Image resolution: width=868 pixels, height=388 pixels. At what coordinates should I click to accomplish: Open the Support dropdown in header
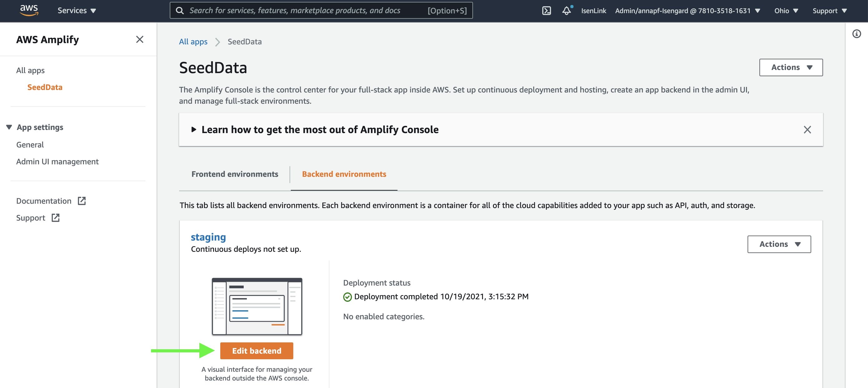tap(830, 11)
